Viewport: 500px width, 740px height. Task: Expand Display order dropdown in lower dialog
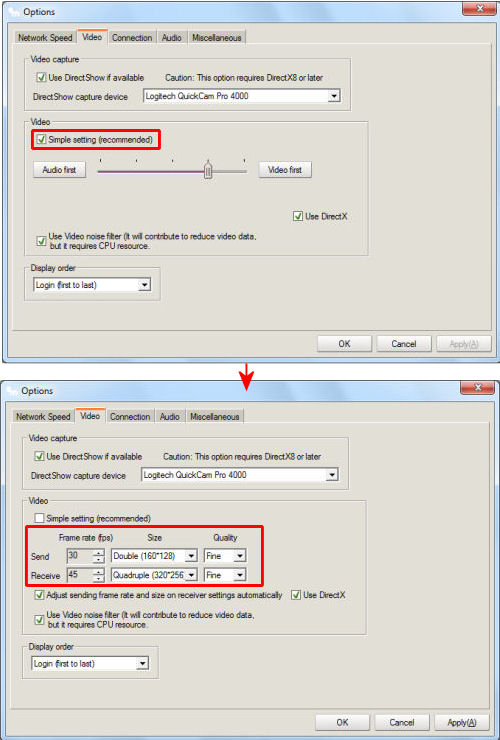coord(142,664)
